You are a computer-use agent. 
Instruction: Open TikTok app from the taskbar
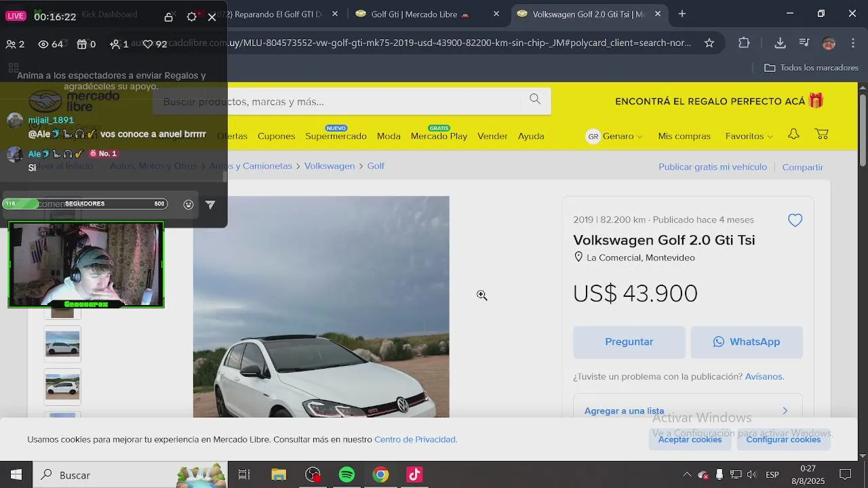coord(414,475)
